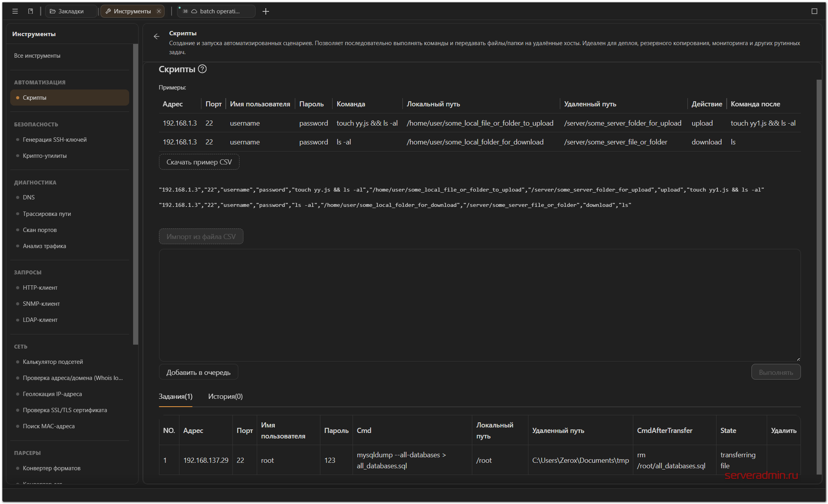The height and width of the screenshot is (504, 828).
Task: Click Добавить в очередь button
Action: tap(198, 373)
